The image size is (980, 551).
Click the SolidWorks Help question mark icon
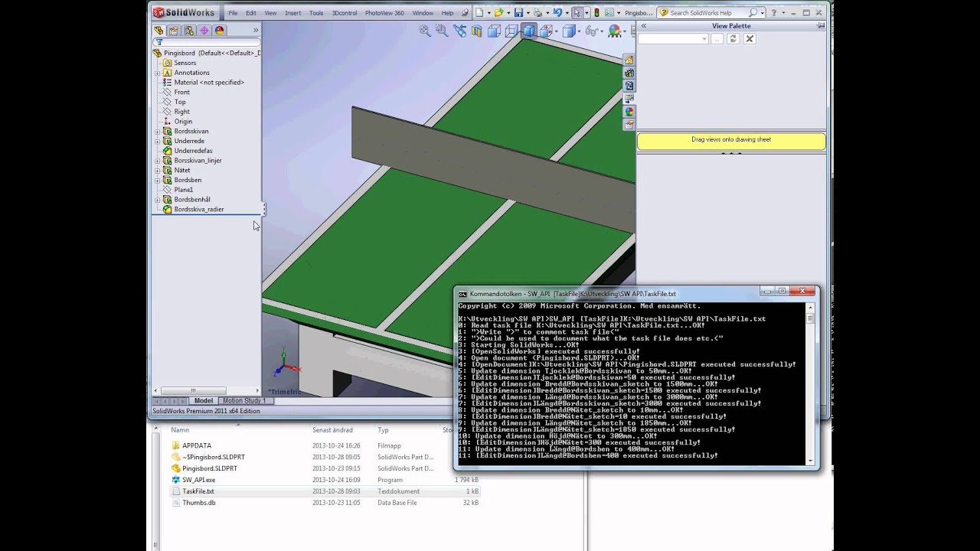coord(774,12)
